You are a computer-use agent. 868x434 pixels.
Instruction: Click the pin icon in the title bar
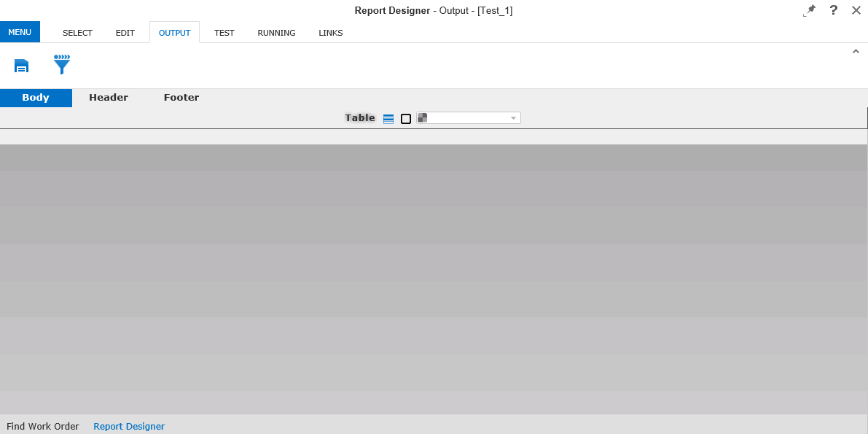tap(809, 10)
